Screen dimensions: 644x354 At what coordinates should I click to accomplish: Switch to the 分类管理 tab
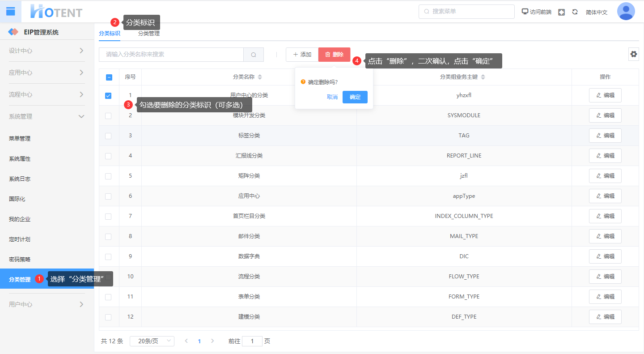click(148, 34)
